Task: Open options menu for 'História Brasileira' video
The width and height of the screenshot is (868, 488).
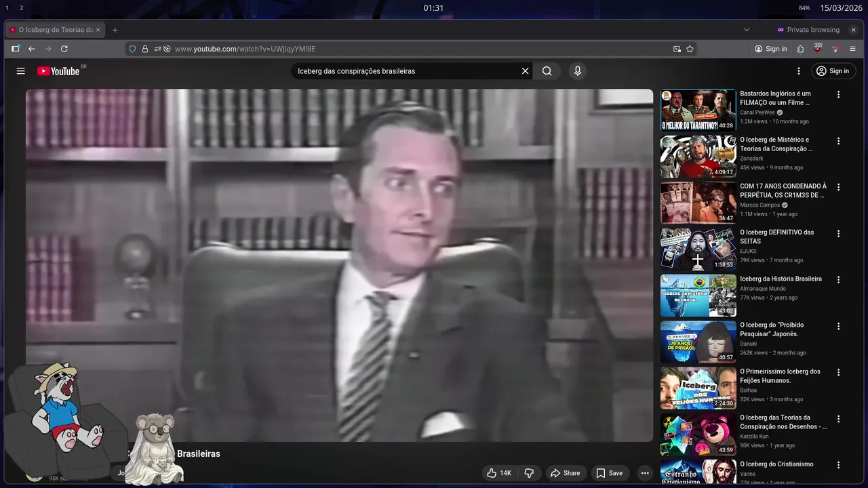Action: point(838,280)
